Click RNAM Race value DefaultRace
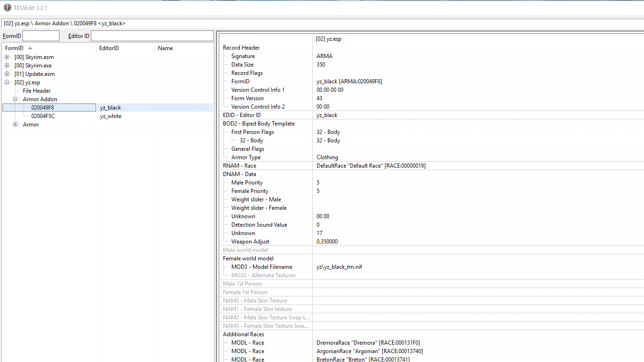 click(x=371, y=166)
